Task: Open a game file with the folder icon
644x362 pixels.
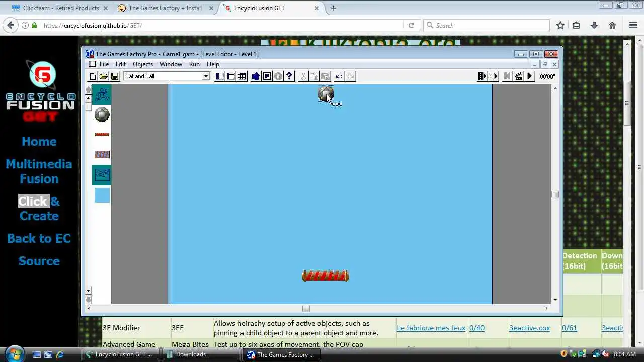Action: tap(104, 76)
